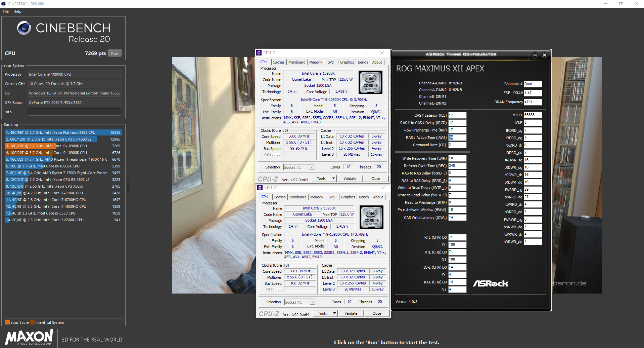Select ranking row Intel Core i5-5300U CPU
This screenshot has height=348, width=644.
tap(63, 220)
